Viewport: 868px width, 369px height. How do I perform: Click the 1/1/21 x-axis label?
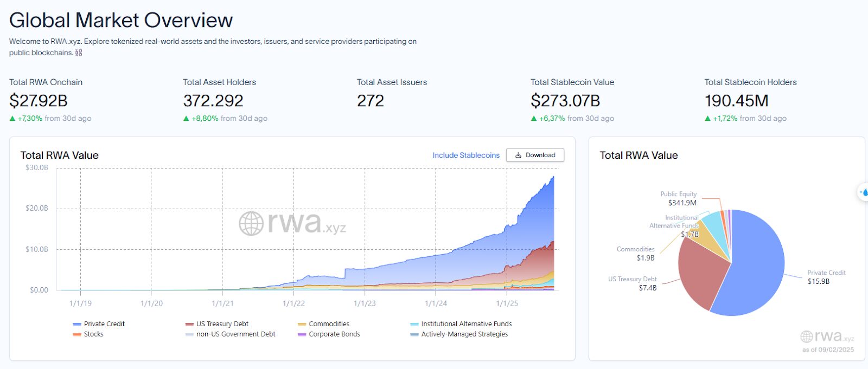click(222, 303)
